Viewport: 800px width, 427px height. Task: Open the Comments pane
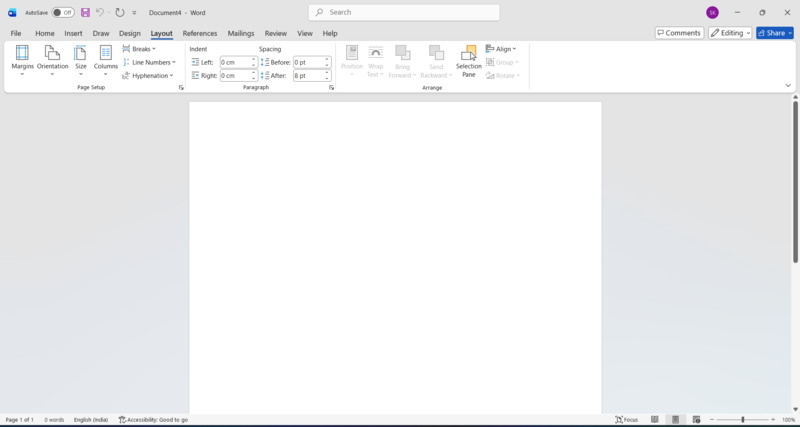[679, 33]
